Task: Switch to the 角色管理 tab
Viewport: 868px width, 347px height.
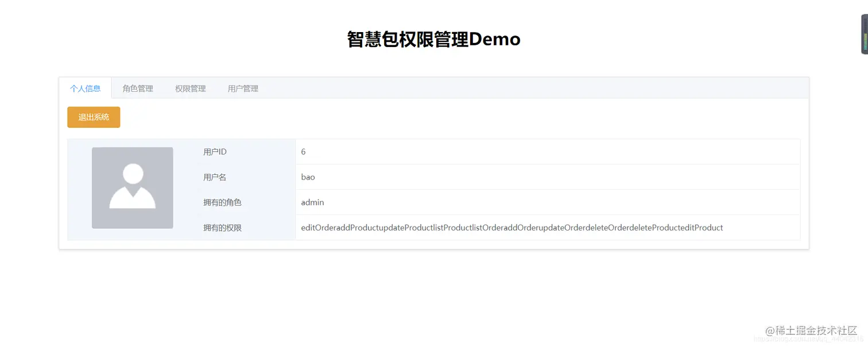Action: click(138, 88)
